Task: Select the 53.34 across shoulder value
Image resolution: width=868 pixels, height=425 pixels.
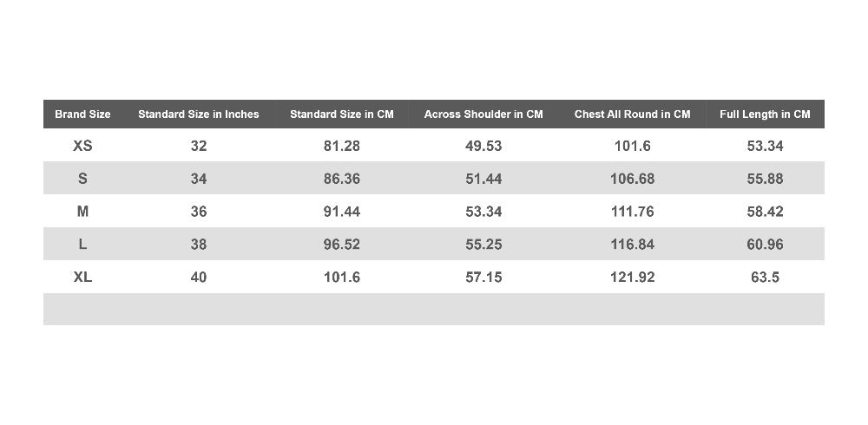Action: (x=483, y=212)
